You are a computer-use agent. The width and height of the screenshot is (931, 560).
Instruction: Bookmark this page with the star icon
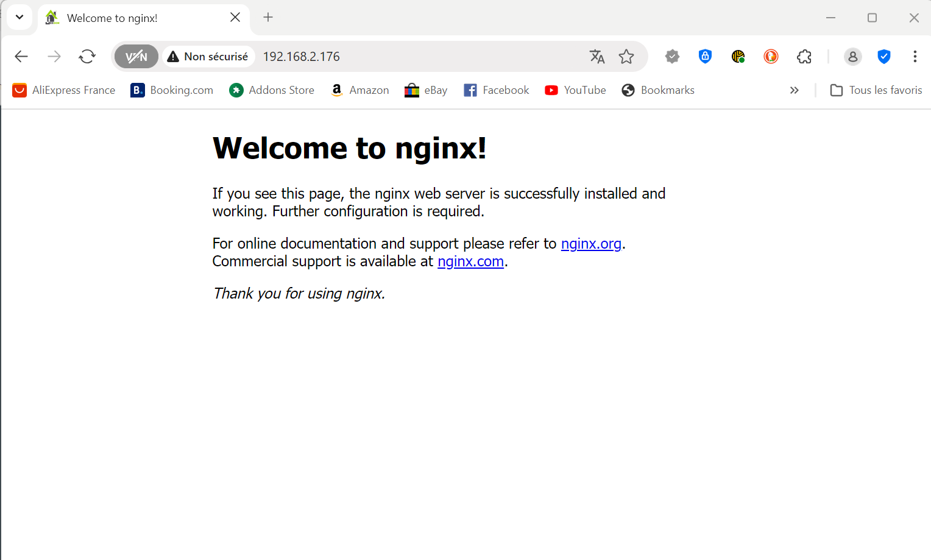coord(626,57)
